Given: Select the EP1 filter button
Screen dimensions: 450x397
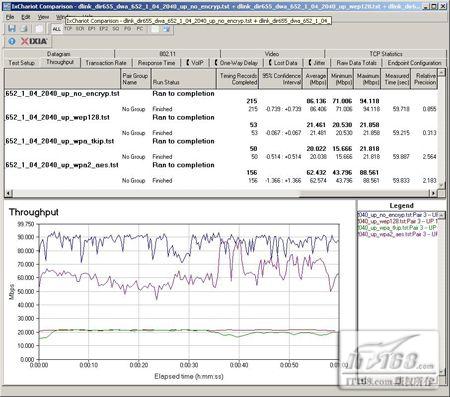Looking at the screenshot, I should [x=92, y=29].
